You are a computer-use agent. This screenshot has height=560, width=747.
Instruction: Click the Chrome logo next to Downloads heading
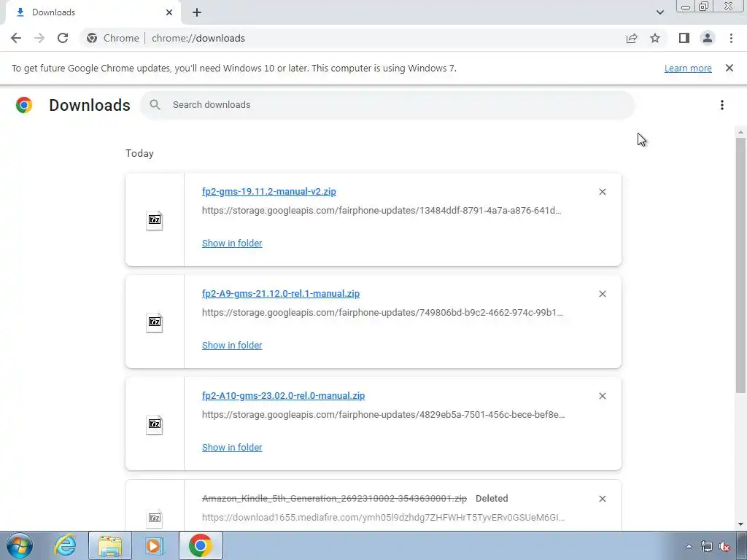click(x=24, y=105)
